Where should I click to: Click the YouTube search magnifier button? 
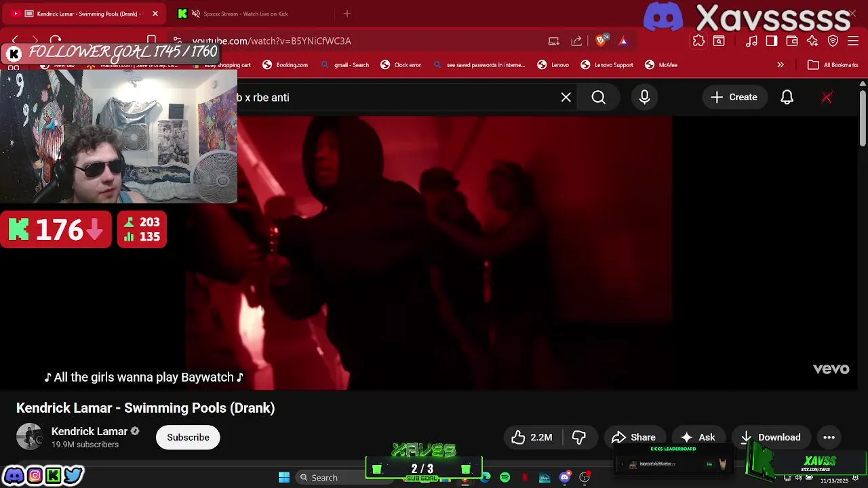click(x=599, y=98)
